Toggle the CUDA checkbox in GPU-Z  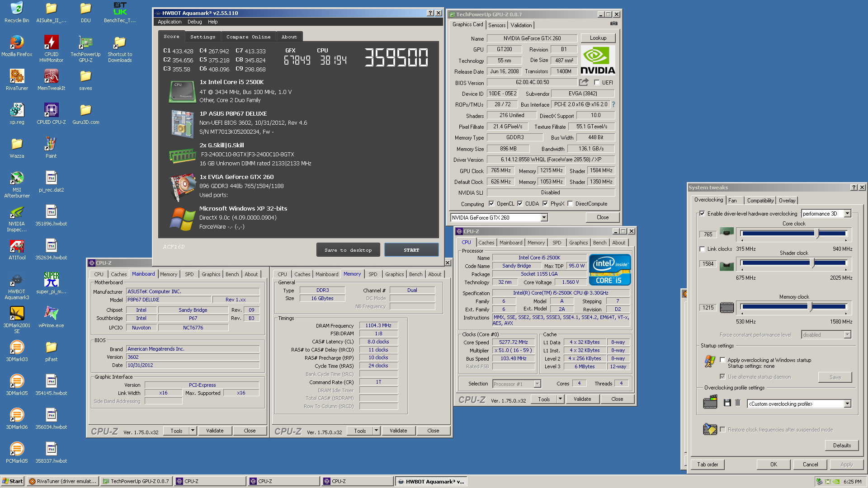pos(520,204)
